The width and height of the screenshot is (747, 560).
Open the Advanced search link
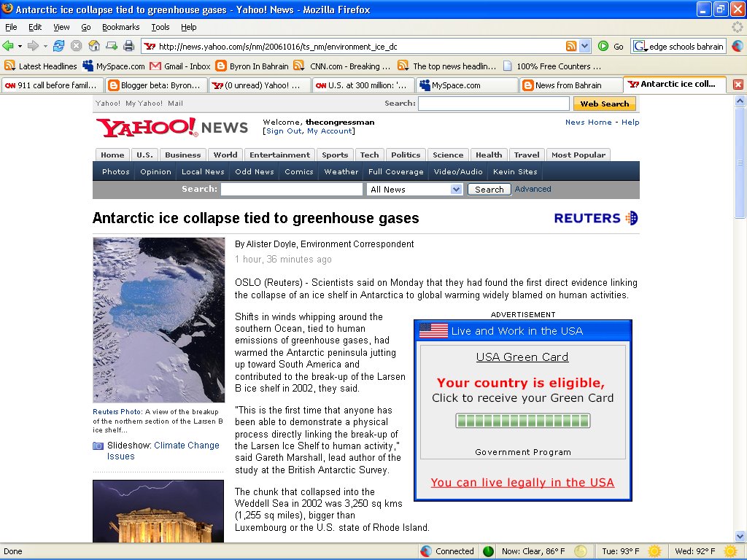click(x=533, y=189)
